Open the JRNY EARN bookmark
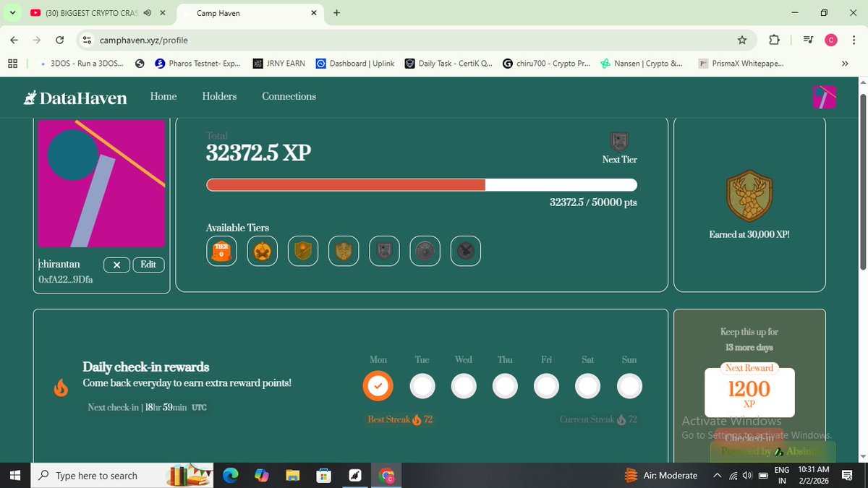The image size is (868, 488). [x=279, y=64]
